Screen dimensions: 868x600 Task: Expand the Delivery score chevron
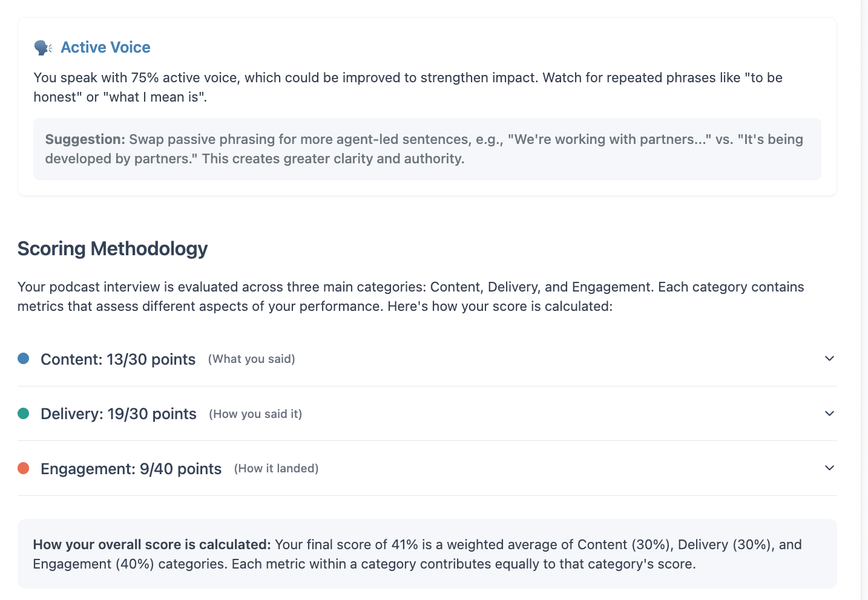[x=829, y=414]
